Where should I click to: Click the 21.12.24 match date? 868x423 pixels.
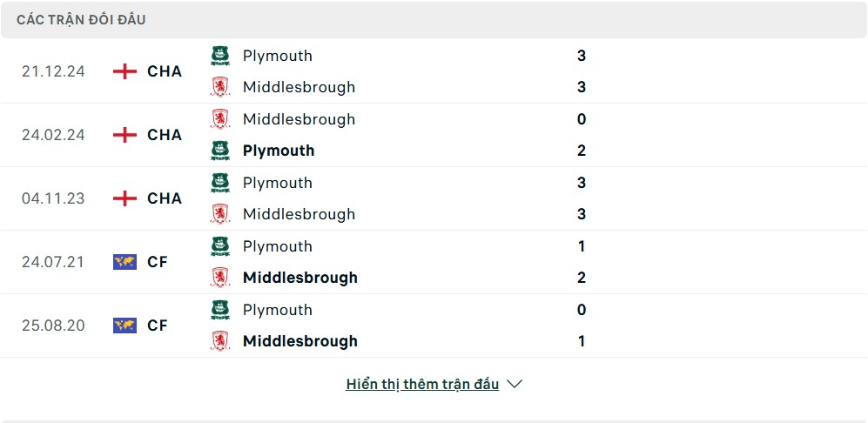[53, 71]
